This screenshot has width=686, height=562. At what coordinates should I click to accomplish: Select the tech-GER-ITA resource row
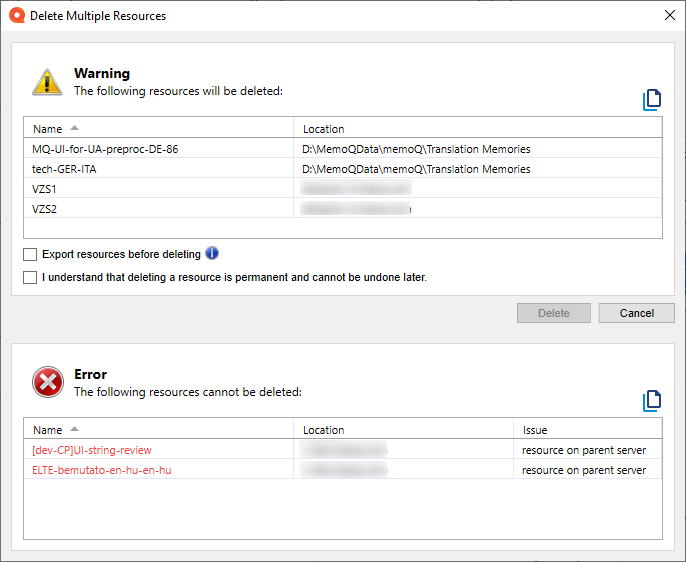(65, 169)
